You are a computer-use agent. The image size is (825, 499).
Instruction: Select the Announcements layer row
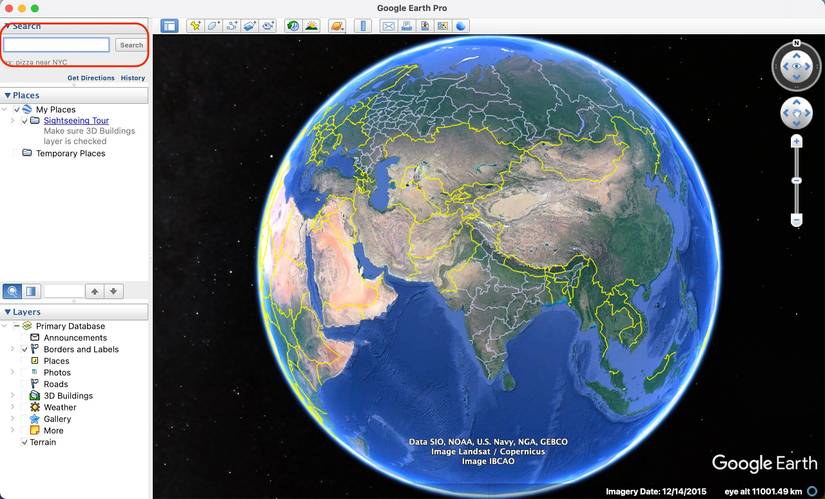click(x=75, y=338)
